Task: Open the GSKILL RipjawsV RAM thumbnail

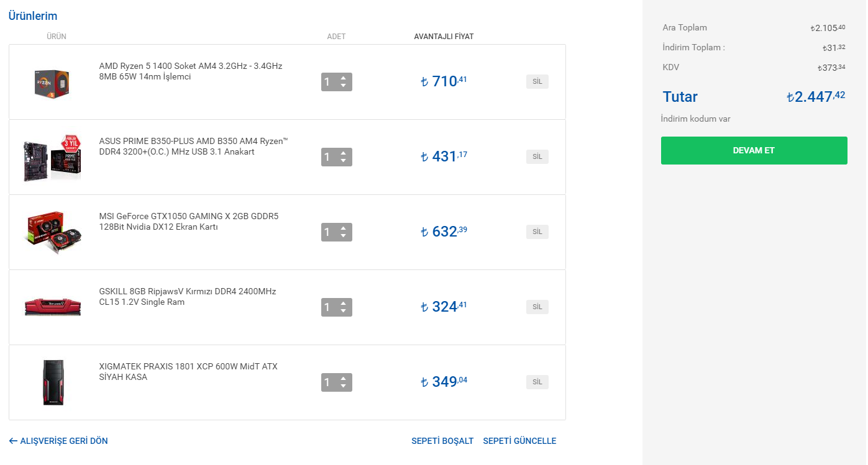Action: click(x=52, y=307)
